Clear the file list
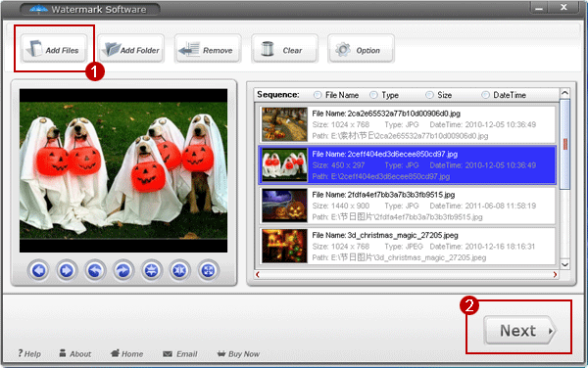 284,49
